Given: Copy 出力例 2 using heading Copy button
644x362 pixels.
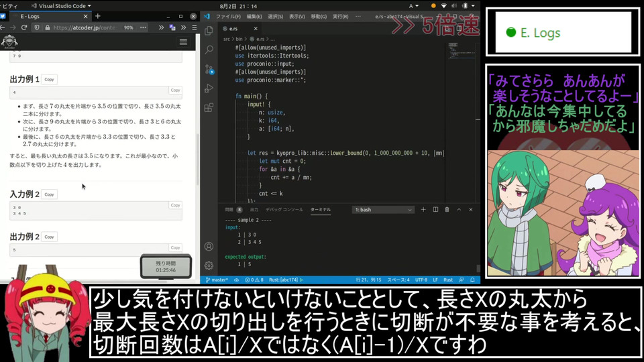Looking at the screenshot, I should click(x=49, y=237).
